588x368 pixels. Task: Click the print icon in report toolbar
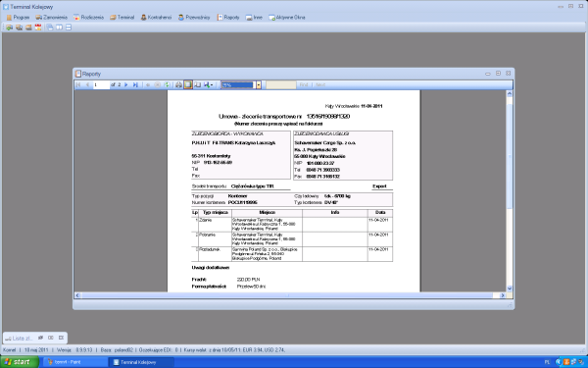point(179,84)
